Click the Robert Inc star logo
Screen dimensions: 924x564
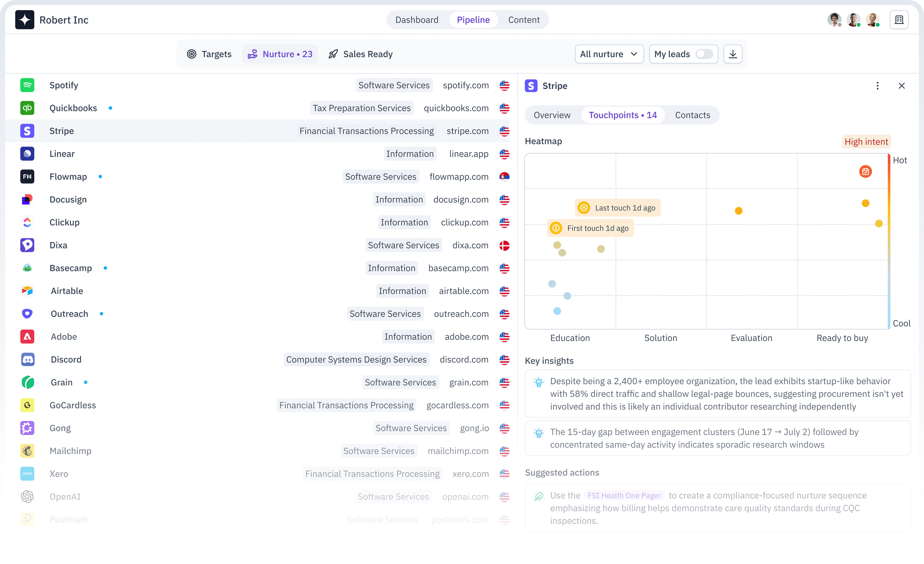[x=25, y=20]
